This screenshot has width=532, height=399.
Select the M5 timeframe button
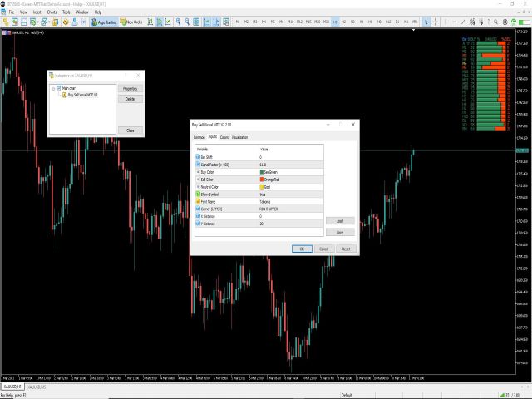(x=273, y=22)
